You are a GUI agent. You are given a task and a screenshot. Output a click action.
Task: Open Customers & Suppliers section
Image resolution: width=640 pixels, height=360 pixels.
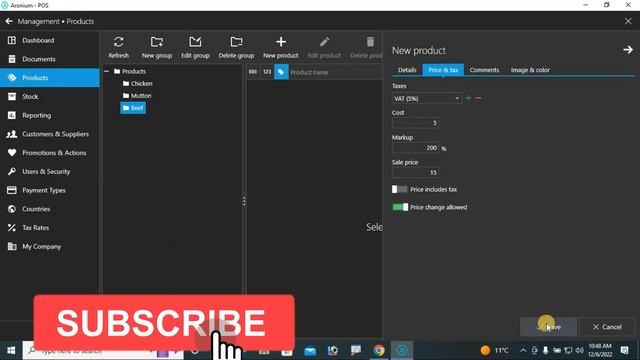49,134
